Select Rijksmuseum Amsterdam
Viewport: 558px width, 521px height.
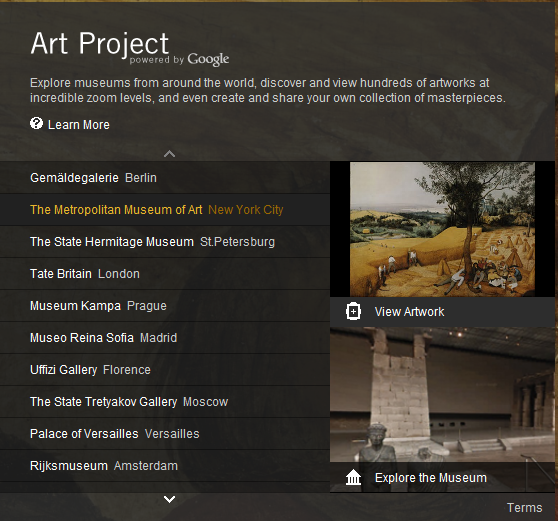[x=165, y=466]
